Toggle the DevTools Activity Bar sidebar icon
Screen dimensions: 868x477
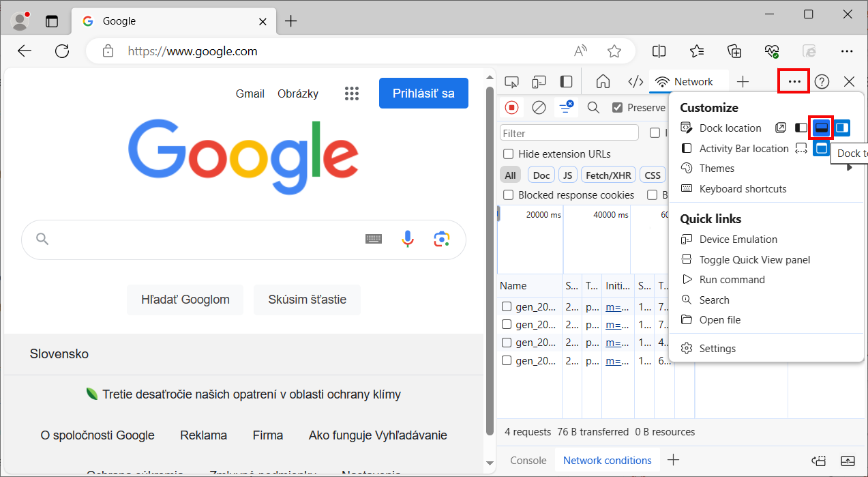point(566,82)
